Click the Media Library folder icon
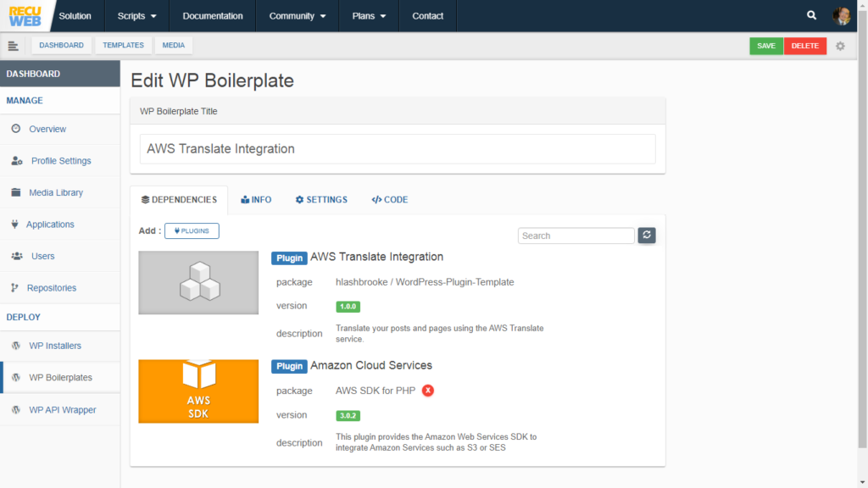The height and width of the screenshot is (488, 868). click(16, 192)
